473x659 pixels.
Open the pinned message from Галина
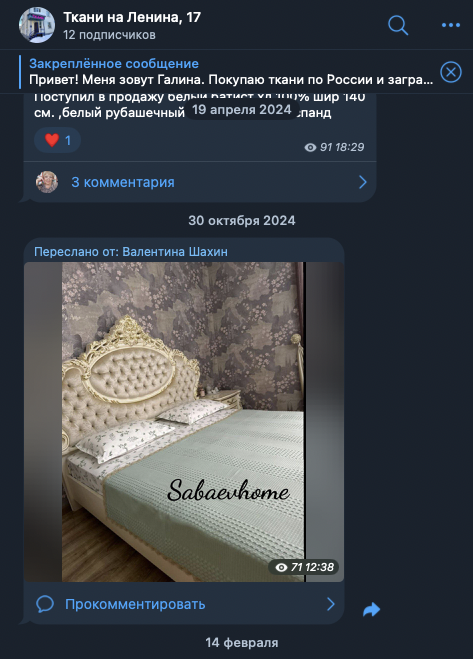231,72
